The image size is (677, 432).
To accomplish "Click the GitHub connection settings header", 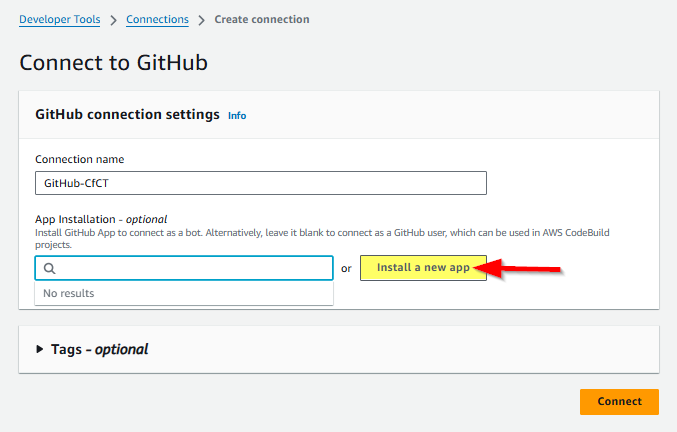I will pyautogui.click(x=127, y=114).
